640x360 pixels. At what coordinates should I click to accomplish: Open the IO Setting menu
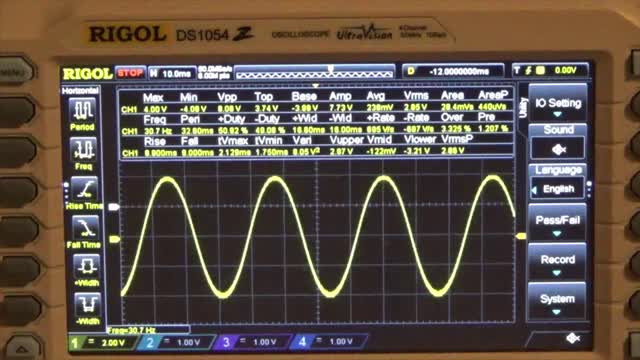coord(558,104)
